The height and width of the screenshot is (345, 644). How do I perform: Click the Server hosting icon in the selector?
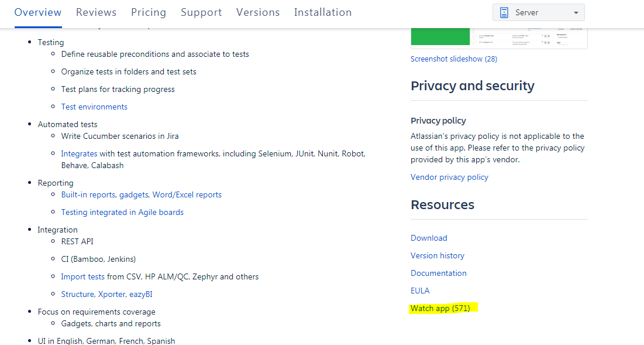click(504, 12)
